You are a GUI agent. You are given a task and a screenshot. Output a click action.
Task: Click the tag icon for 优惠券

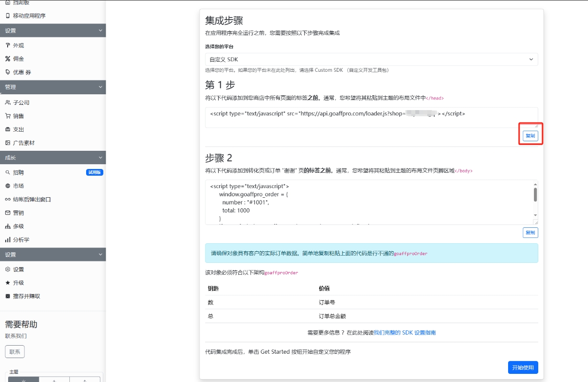(8, 72)
